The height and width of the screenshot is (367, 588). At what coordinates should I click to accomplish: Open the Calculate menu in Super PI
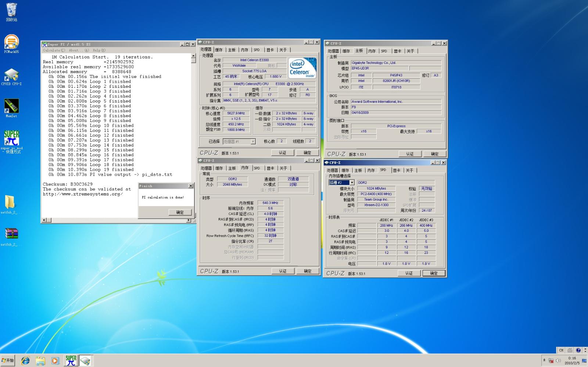point(54,50)
